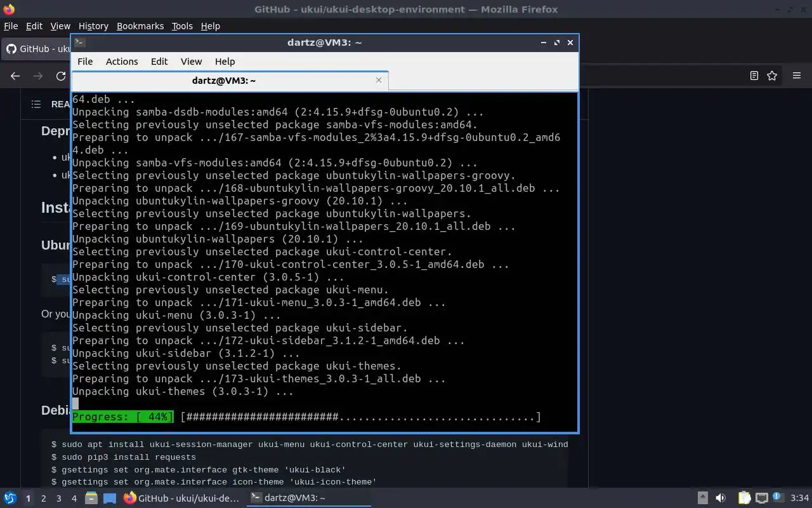Switch to workspace 3 in the panel
The image size is (812, 508).
(x=58, y=498)
